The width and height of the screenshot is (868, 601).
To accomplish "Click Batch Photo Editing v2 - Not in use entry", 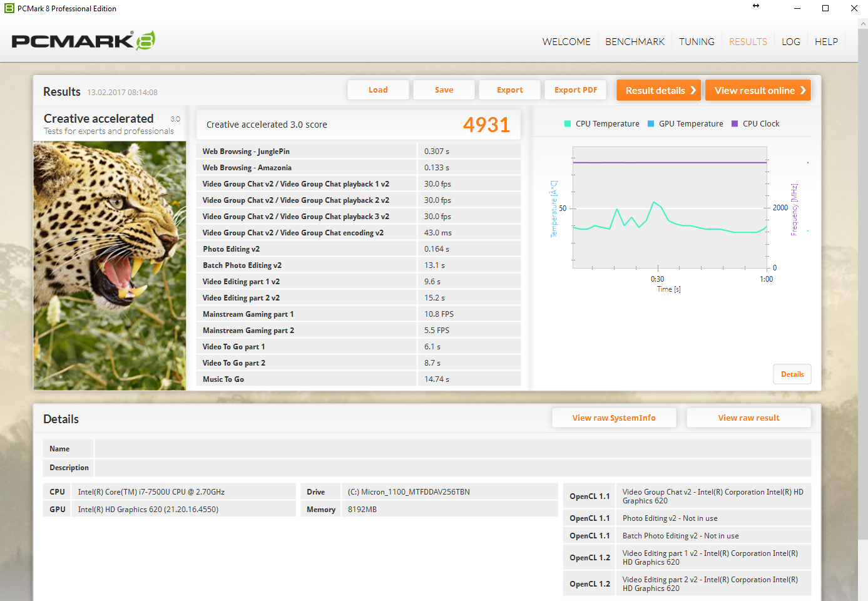I will (x=681, y=536).
